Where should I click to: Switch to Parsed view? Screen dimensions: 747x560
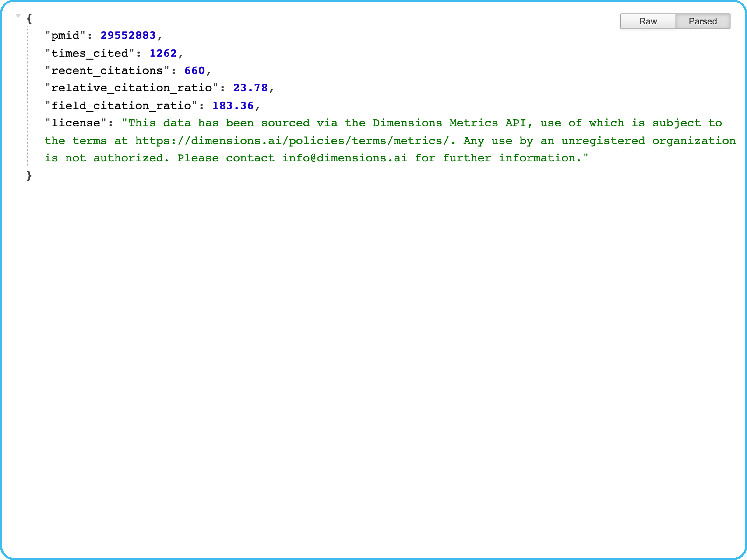702,21
